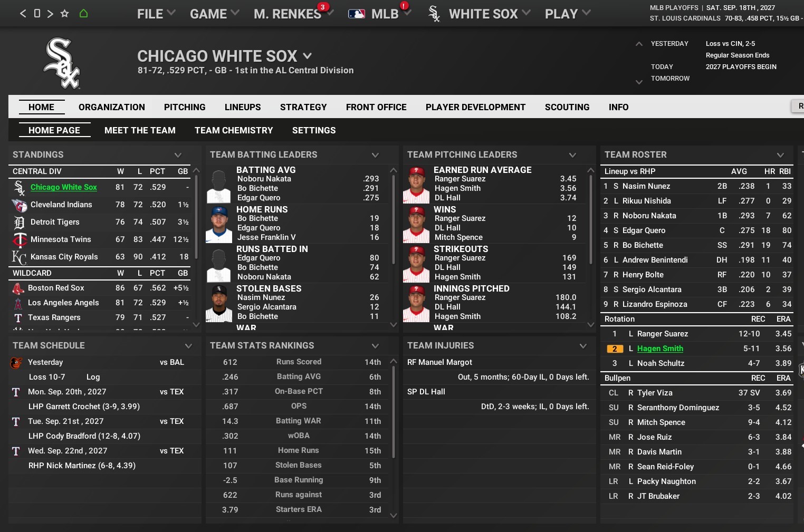Click the Log link for yesterday's game
Image resolution: width=804 pixels, height=532 pixels.
point(93,377)
